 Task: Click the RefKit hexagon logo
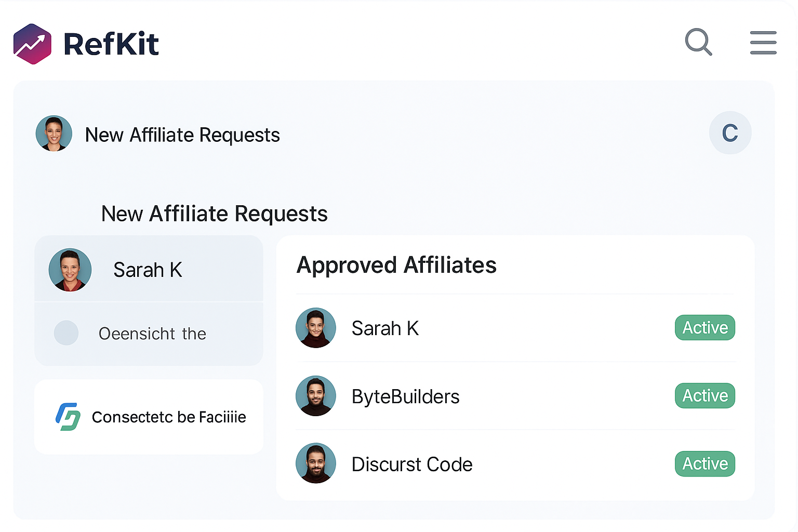(x=32, y=44)
